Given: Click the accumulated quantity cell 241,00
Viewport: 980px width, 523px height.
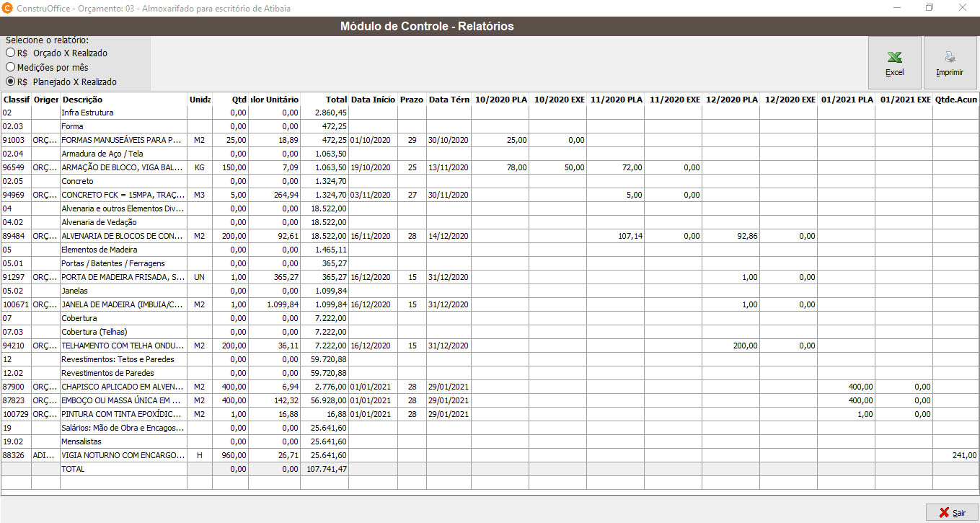Looking at the screenshot, I should pyautogui.click(x=955, y=455).
